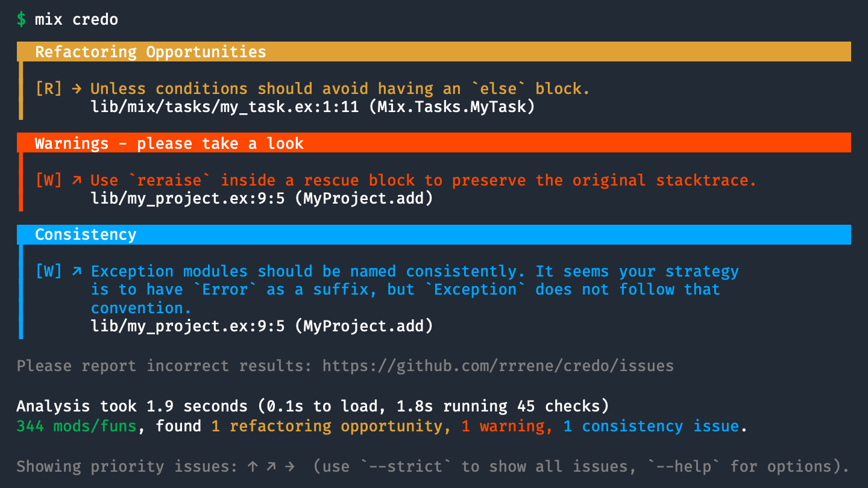Click the blue [W] consistency tag
868x488 pixels.
click(x=49, y=271)
